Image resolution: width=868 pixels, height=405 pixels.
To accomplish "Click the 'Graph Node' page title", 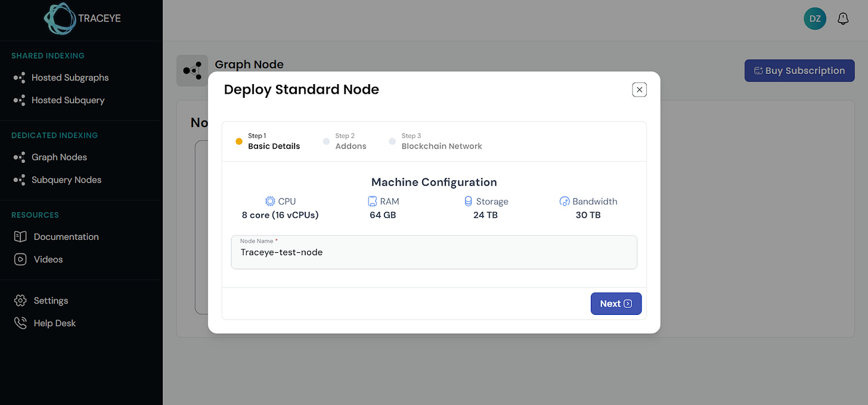I will (249, 64).
